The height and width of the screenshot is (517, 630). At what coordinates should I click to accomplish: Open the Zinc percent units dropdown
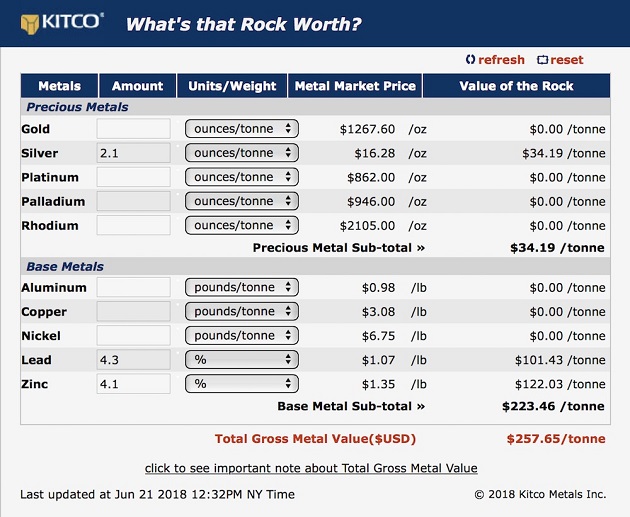click(241, 384)
